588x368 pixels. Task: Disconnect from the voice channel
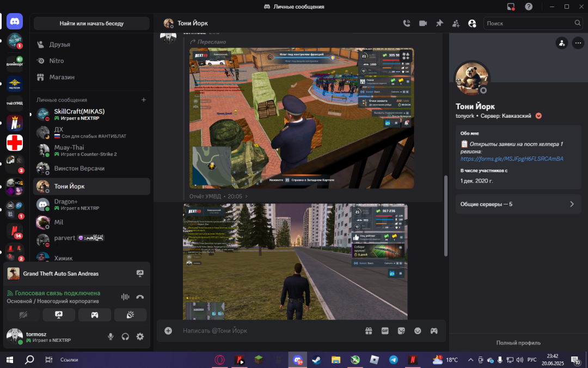click(x=140, y=297)
